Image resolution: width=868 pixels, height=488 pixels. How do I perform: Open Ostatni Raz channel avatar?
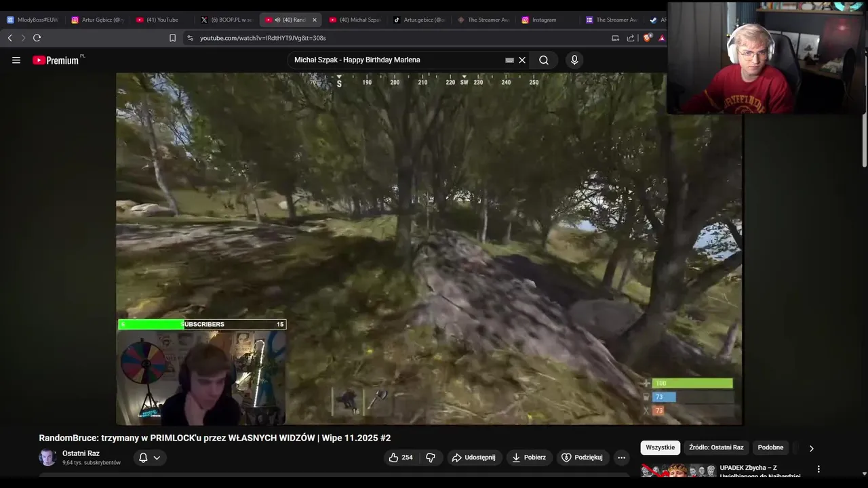pyautogui.click(x=47, y=457)
